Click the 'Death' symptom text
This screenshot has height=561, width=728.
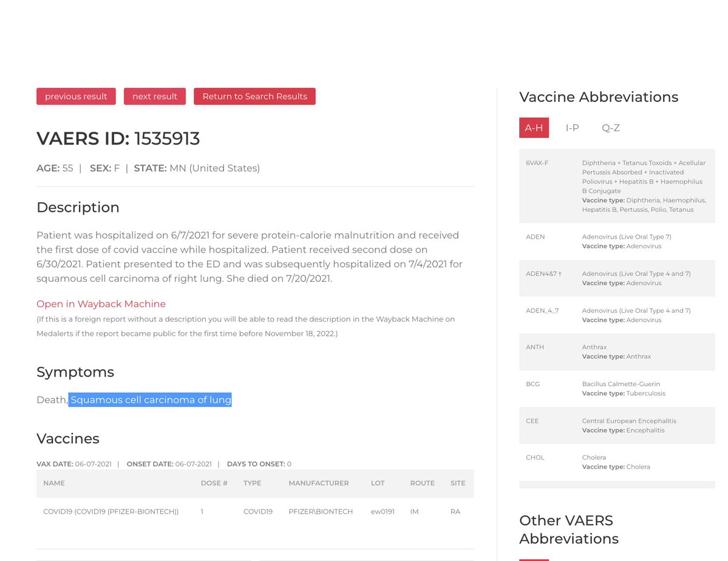pos(51,400)
